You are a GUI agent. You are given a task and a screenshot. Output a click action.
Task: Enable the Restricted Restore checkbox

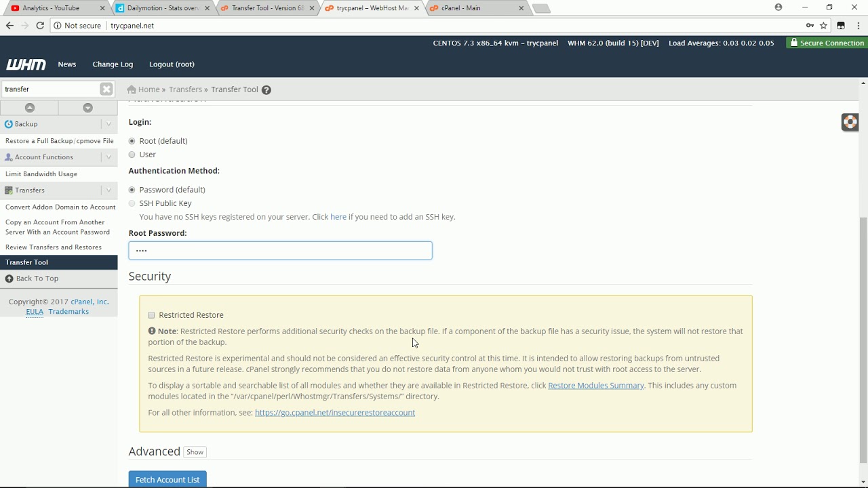click(151, 315)
